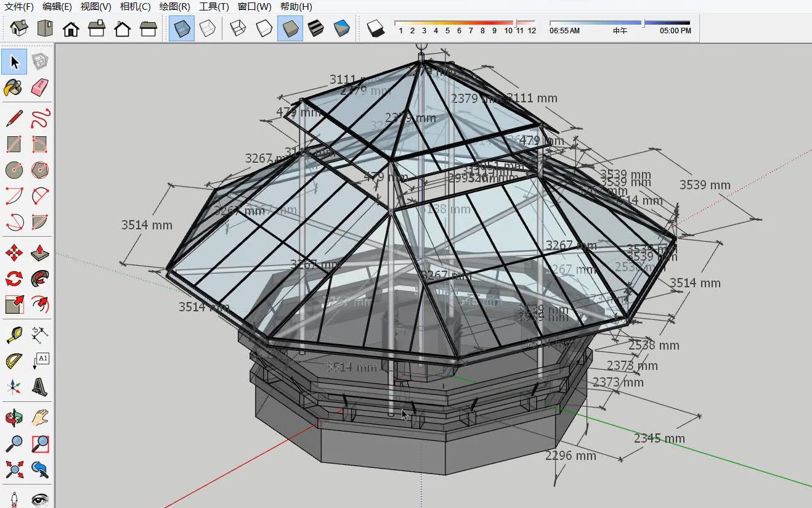Switch to Right view

tap(97, 28)
